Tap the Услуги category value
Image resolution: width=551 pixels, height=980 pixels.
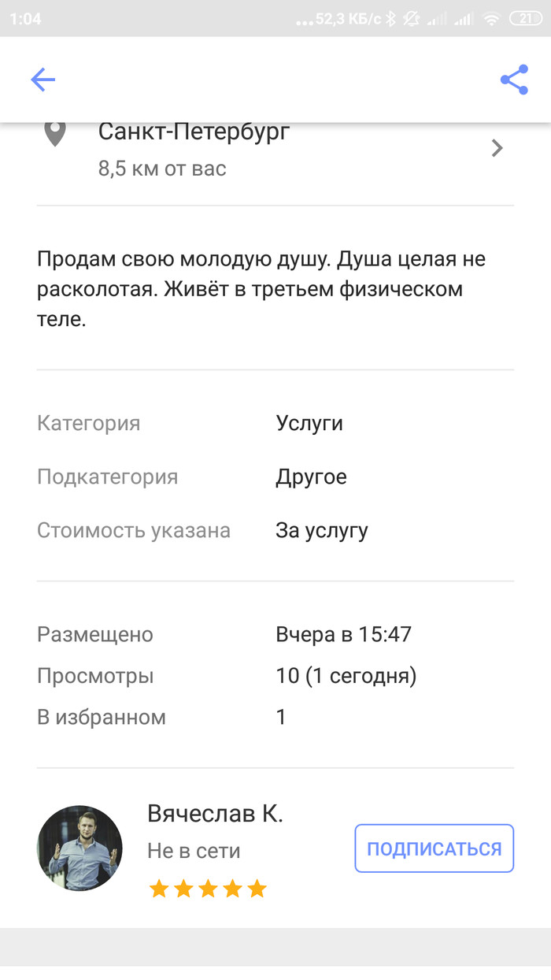pos(309,423)
